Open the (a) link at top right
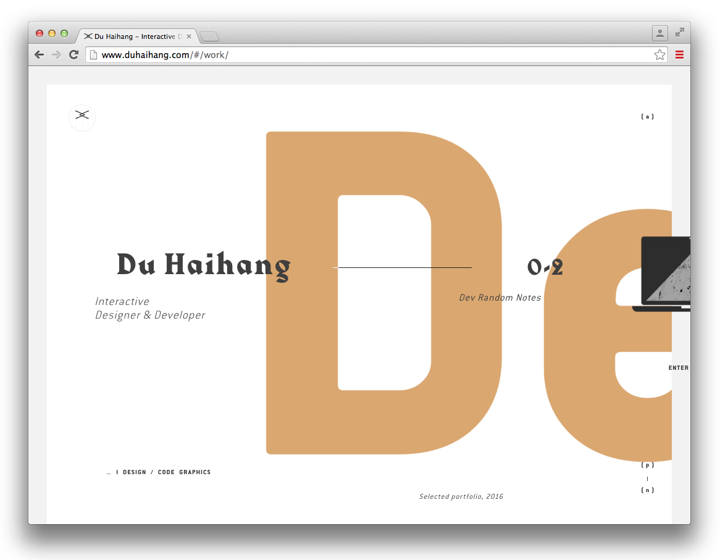 [647, 117]
